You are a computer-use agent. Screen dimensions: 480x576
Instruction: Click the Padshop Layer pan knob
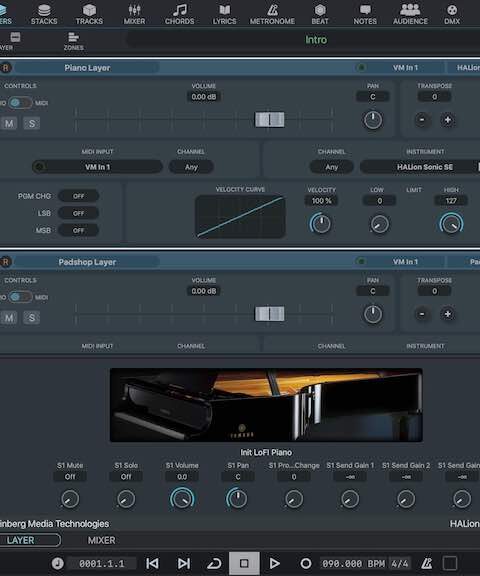coord(373,314)
